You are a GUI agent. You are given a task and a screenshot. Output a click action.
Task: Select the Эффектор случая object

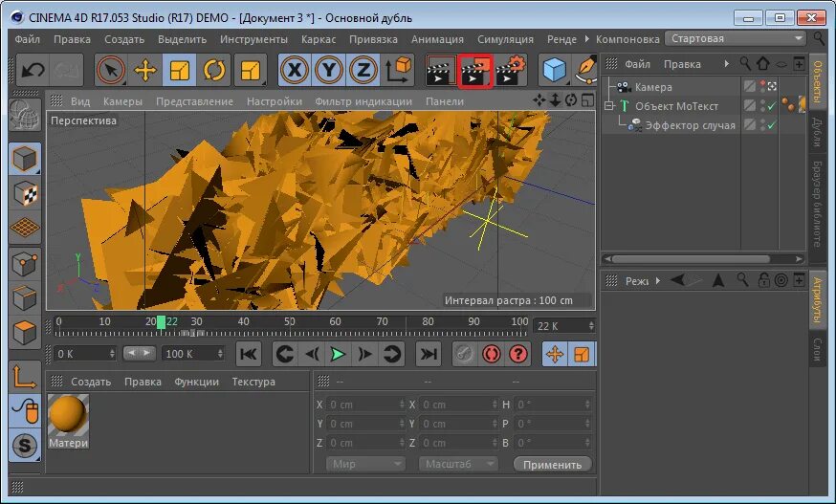pyautogui.click(x=690, y=125)
